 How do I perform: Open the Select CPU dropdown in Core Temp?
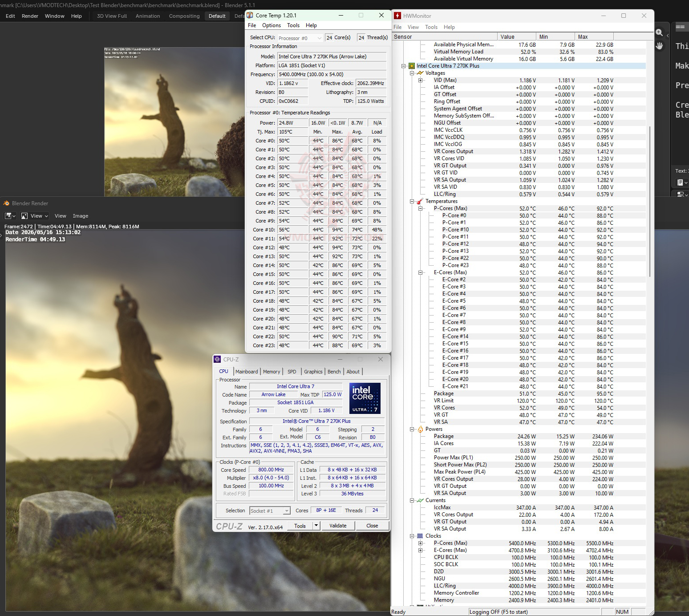tap(300, 38)
